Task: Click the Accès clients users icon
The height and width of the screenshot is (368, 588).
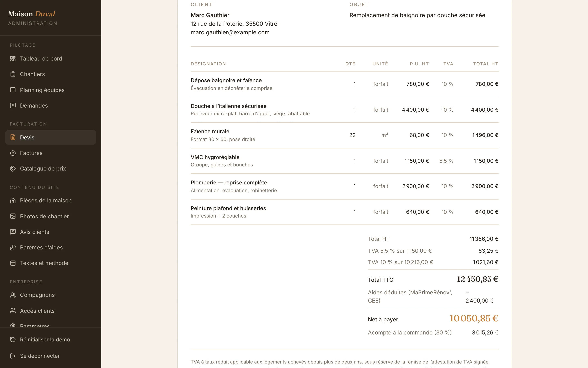Action: click(13, 311)
